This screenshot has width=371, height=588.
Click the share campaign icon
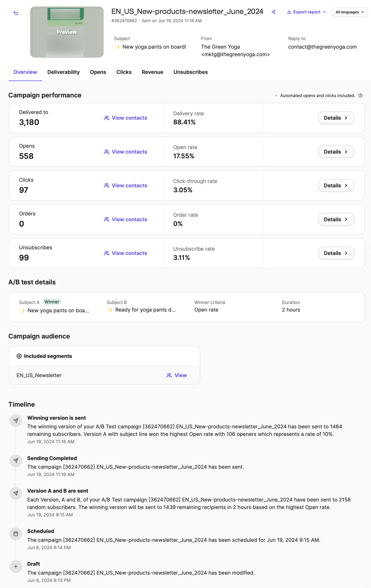(273, 12)
